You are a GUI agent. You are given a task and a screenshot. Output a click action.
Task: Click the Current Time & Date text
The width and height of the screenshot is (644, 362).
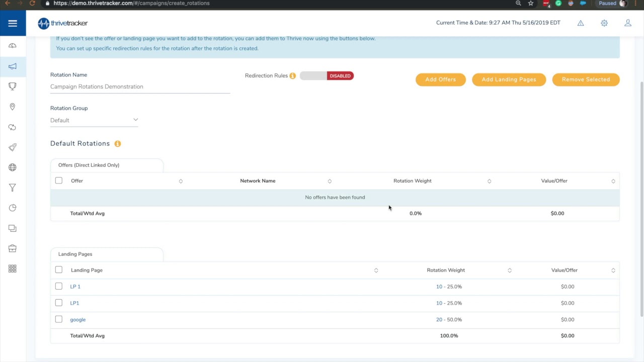coord(498,23)
